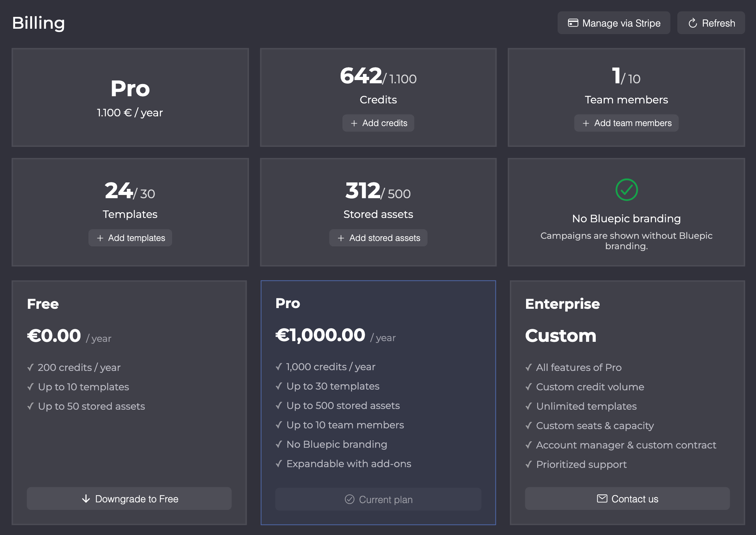The image size is (756, 535).
Task: Click the down arrow icon in Downgrade to Free
Action: (x=86, y=499)
